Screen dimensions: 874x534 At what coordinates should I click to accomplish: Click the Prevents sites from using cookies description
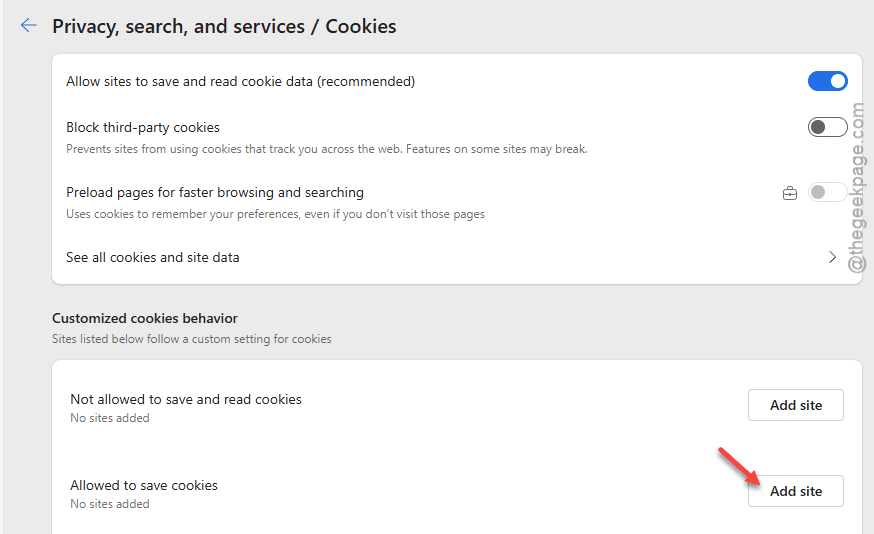327,149
